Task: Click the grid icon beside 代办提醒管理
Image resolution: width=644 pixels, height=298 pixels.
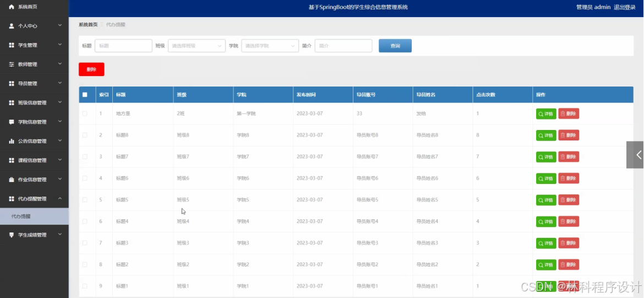Action: pyautogui.click(x=12, y=198)
